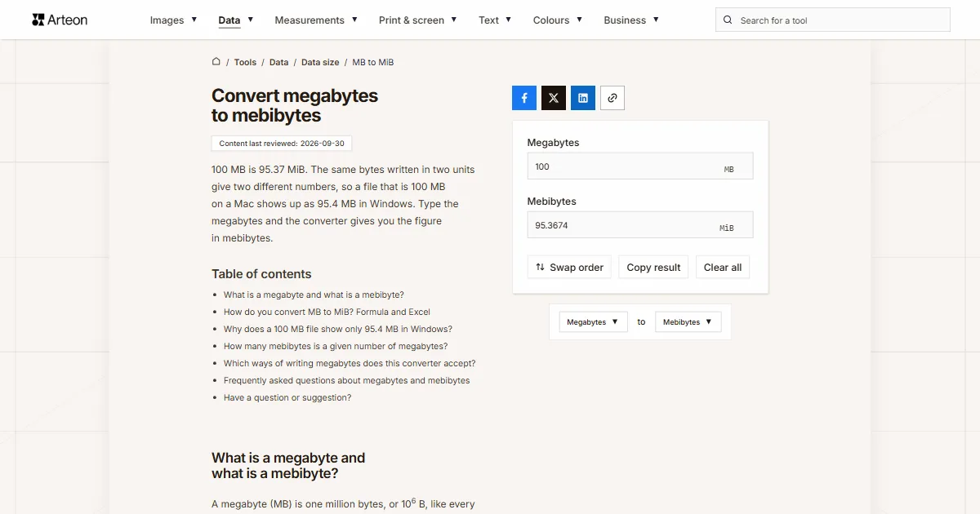Image resolution: width=980 pixels, height=514 pixels.
Task: Jump to 'Why does a 100 MB file' section
Action: [338, 329]
